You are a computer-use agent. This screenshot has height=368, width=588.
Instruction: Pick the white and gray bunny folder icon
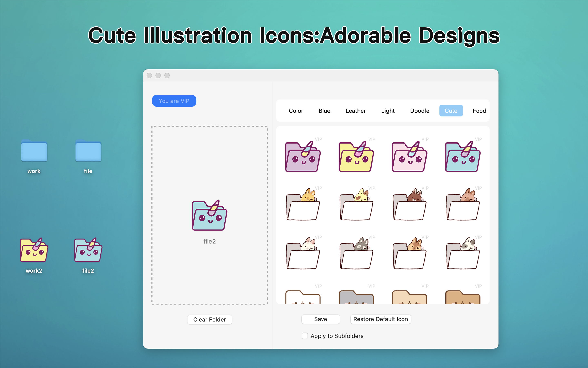(463, 253)
